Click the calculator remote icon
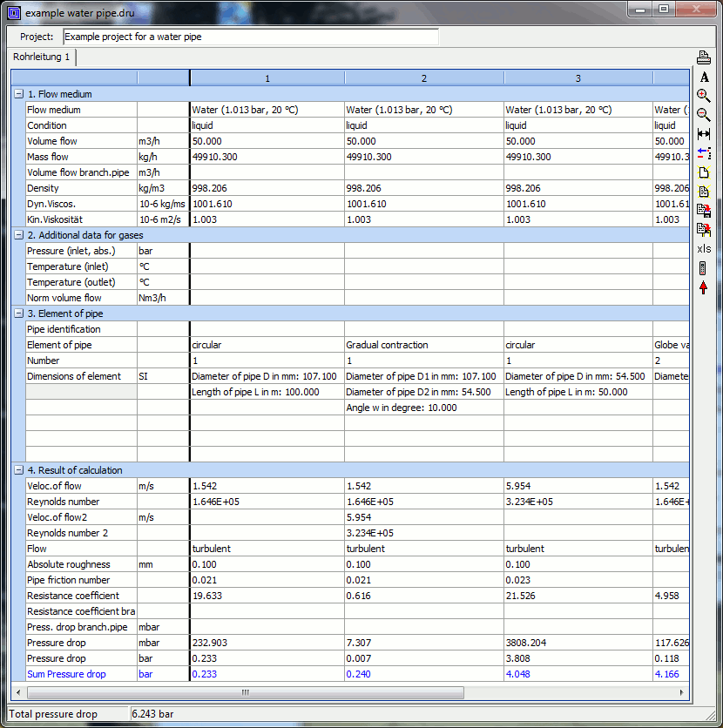Screen dimensions: 723x728 (x=704, y=268)
